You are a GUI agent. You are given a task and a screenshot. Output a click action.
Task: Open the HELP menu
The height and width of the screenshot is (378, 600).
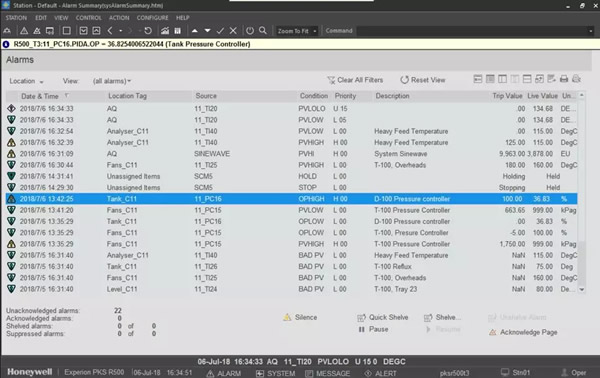[x=183, y=18]
